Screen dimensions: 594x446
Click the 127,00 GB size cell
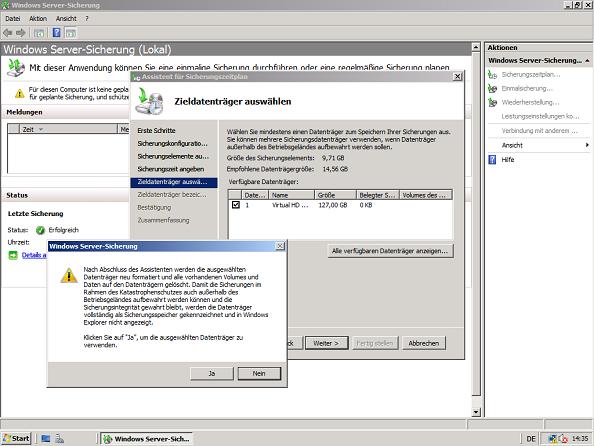coord(333,205)
